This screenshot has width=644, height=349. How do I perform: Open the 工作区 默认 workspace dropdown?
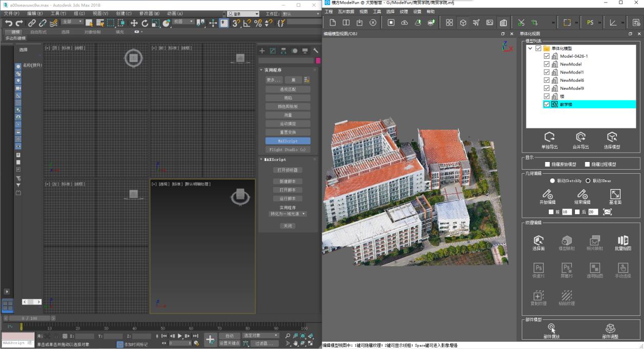click(x=301, y=14)
